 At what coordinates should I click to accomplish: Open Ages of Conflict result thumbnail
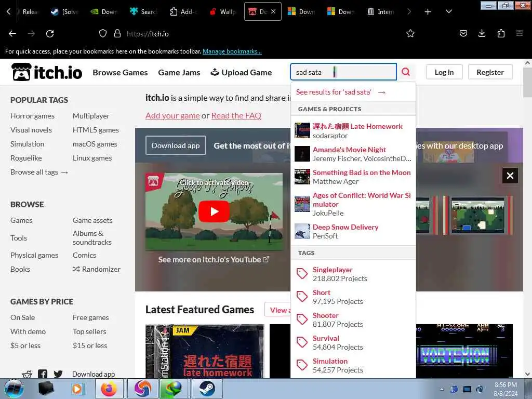pyautogui.click(x=302, y=204)
